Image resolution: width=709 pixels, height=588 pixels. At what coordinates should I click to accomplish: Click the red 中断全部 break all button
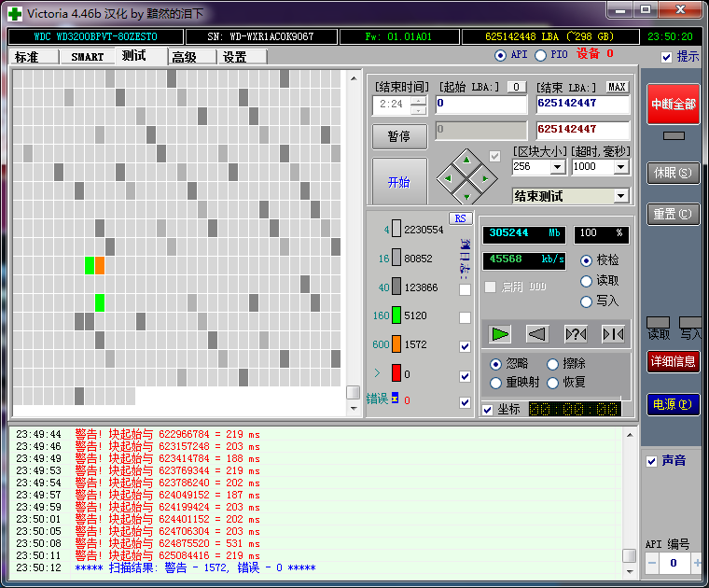(x=674, y=104)
